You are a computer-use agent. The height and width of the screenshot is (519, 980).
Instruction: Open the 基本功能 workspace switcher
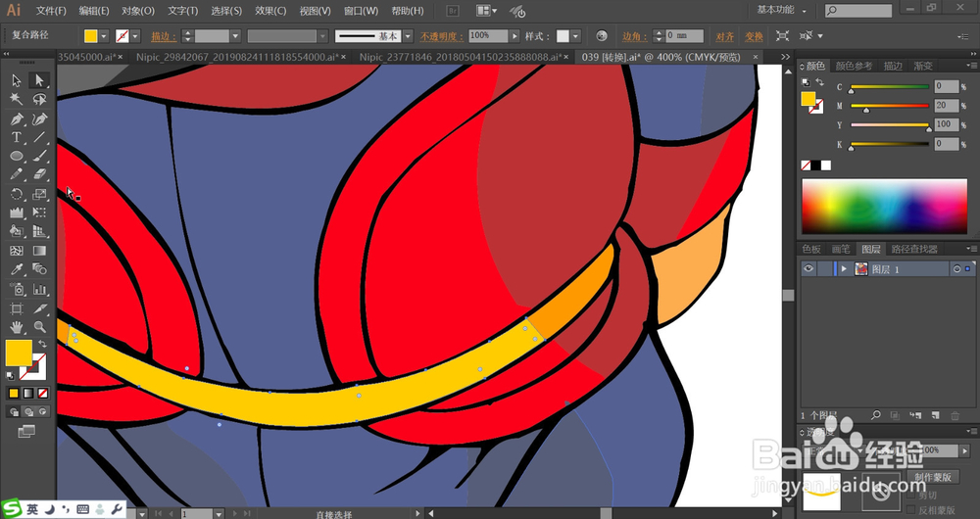click(781, 10)
